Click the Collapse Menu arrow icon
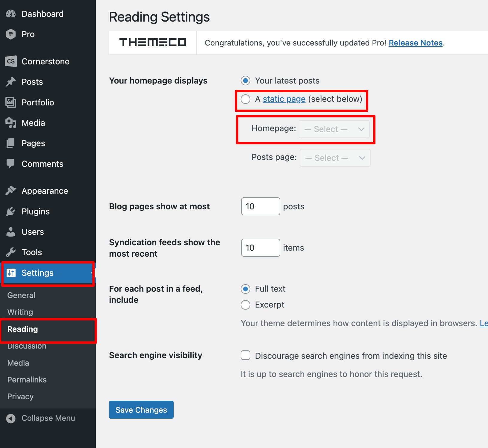 [11, 418]
